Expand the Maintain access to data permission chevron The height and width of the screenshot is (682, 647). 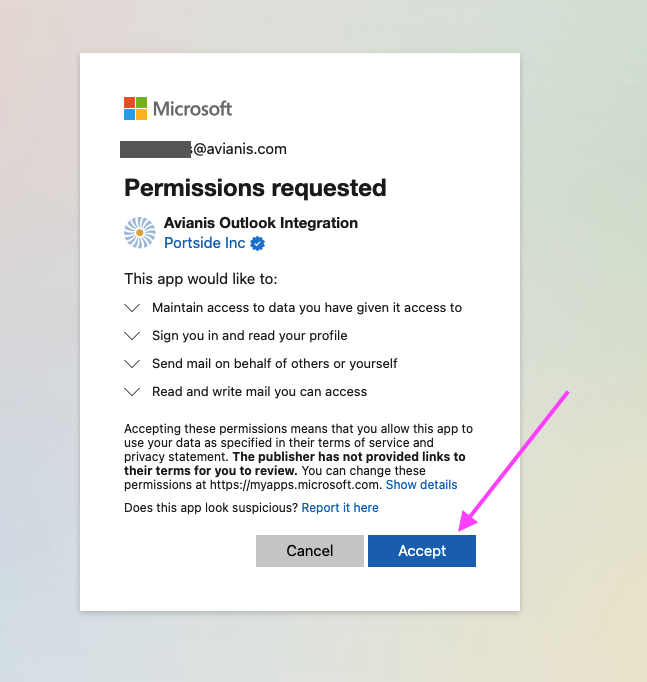(x=132, y=308)
